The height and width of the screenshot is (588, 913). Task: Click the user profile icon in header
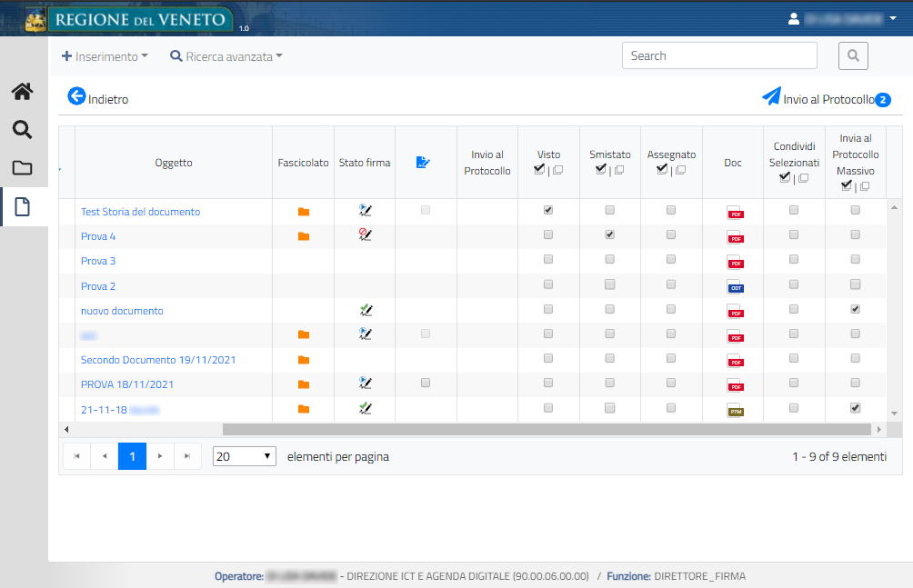pyautogui.click(x=794, y=18)
